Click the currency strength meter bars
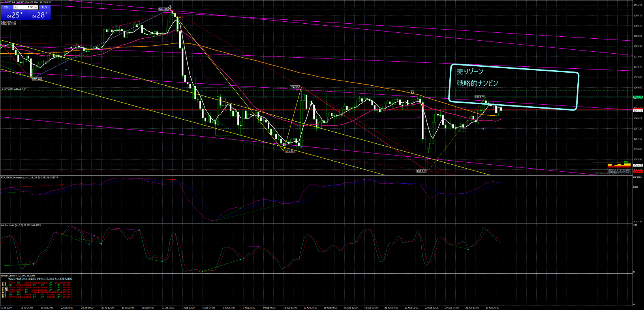Viewport: 644px width, 310px height. click(x=619, y=164)
